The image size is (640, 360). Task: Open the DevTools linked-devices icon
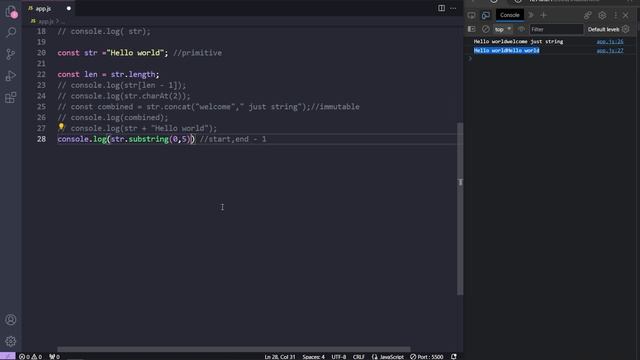(x=587, y=15)
